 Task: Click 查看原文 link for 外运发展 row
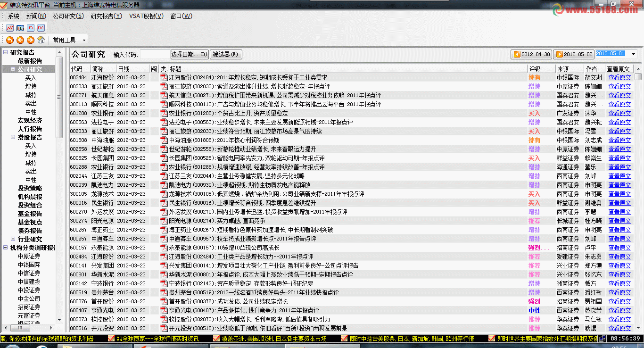tap(619, 212)
